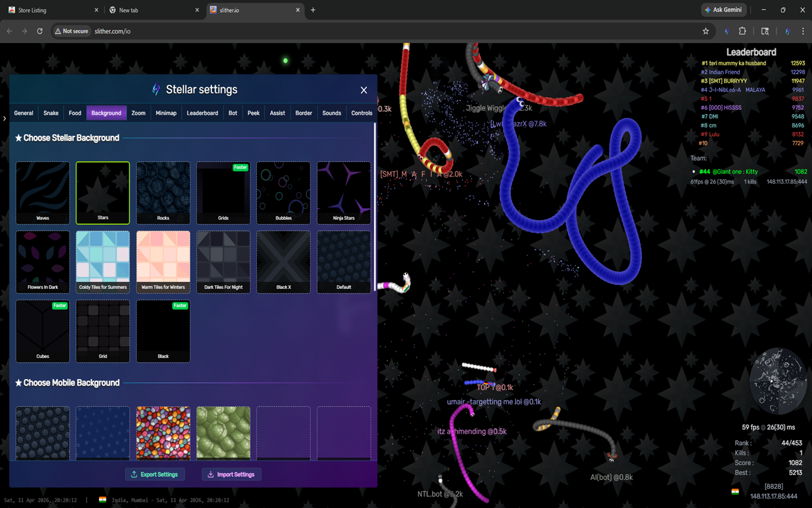Viewport: 812px width, 508px height.
Task: Expand the left side panel arrow
Action: pyautogui.click(x=4, y=118)
